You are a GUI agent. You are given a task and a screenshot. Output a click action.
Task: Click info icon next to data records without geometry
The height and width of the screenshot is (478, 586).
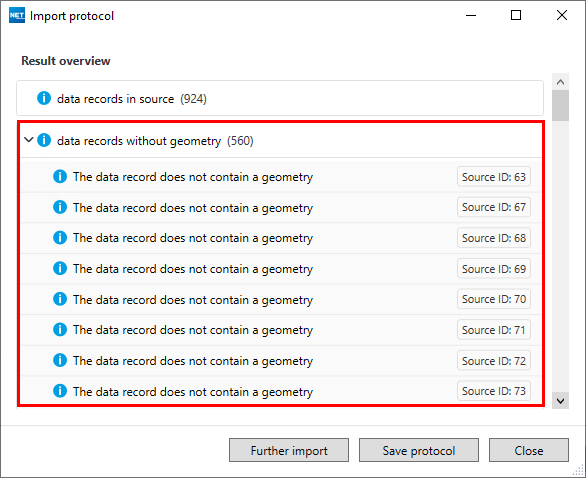coord(44,140)
